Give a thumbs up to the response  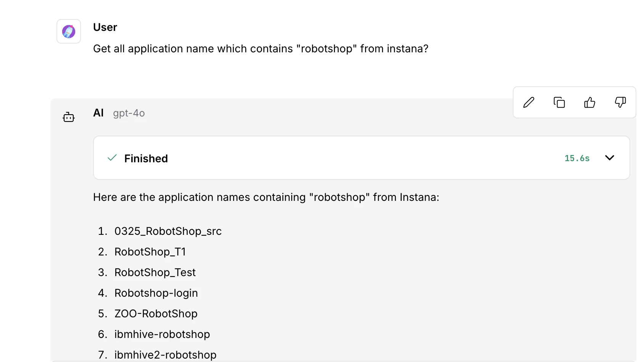590,102
